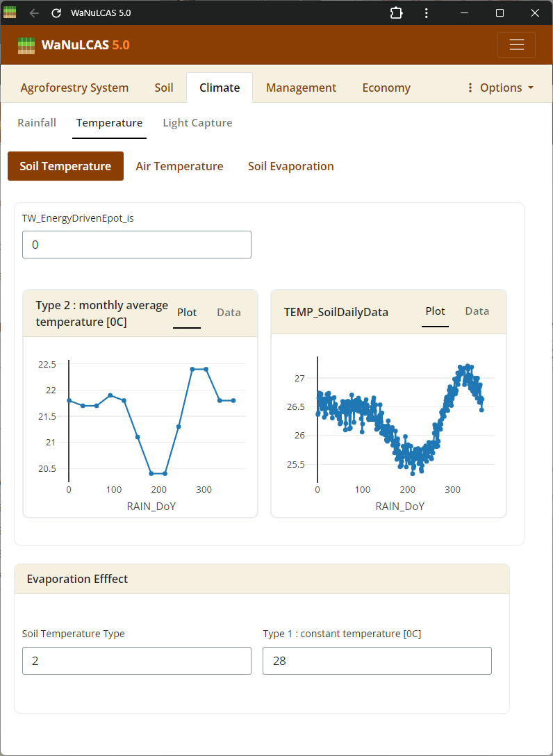553x756 pixels.
Task: Reload the app with the refresh icon
Action: point(56,13)
